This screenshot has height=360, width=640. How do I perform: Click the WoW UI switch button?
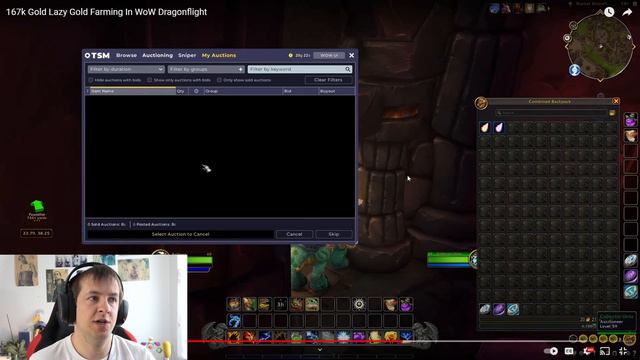[329, 55]
